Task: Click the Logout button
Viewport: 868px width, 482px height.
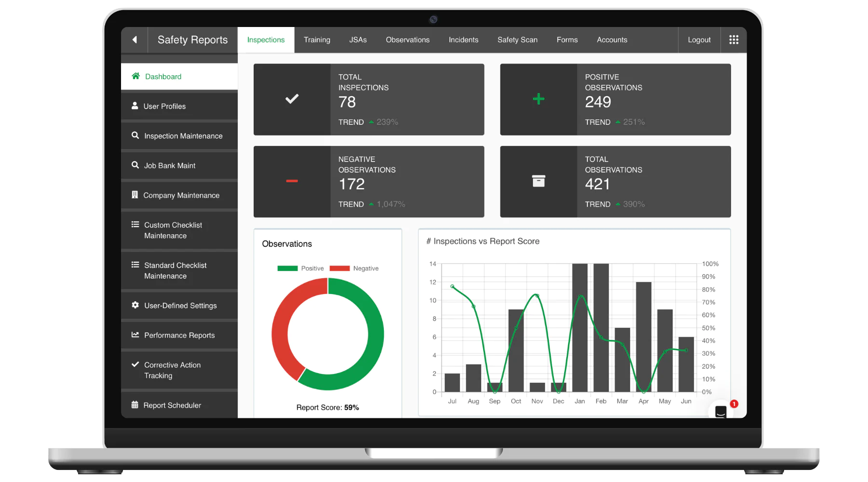Action: pos(699,40)
